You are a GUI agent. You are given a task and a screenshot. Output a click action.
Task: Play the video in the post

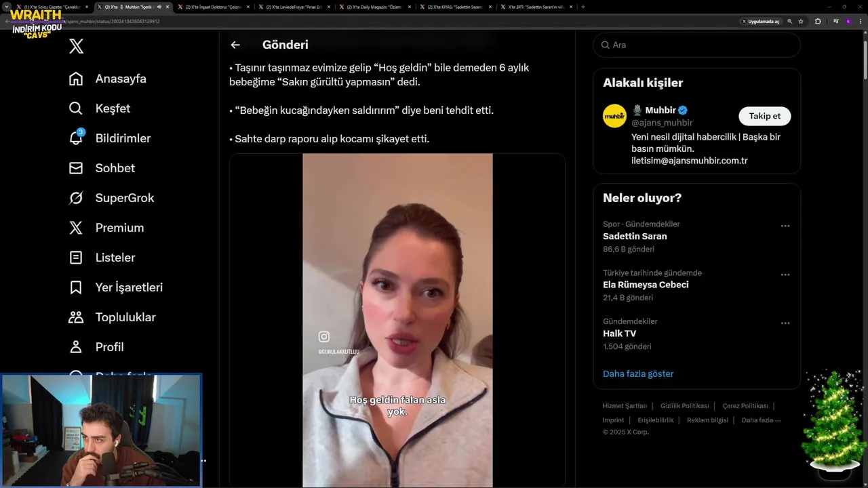click(397, 320)
